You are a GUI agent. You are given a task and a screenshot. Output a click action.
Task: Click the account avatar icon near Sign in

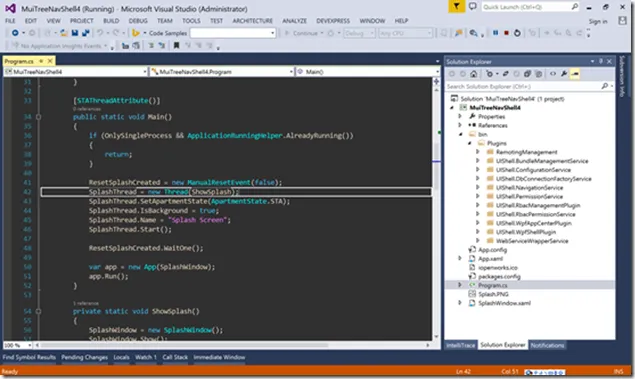623,21
